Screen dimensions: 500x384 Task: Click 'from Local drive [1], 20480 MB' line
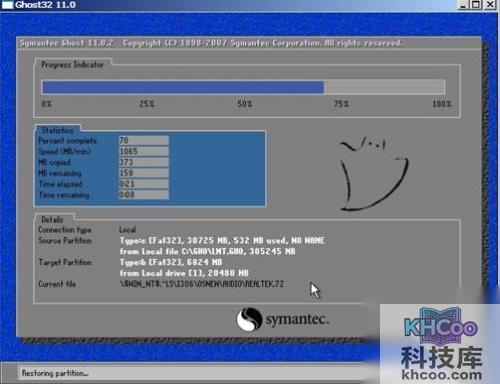[x=184, y=273]
